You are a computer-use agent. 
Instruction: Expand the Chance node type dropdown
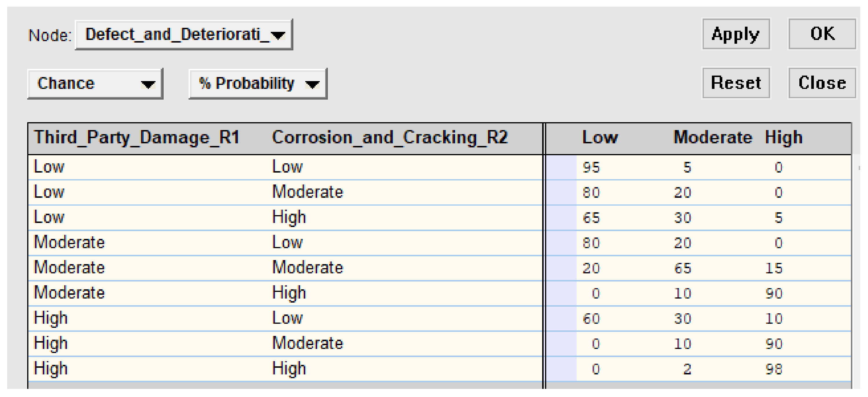(x=95, y=84)
